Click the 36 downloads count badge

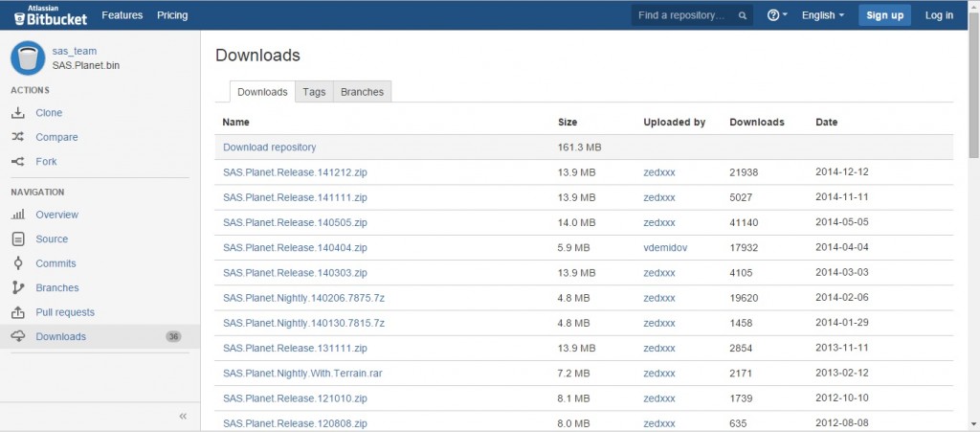point(174,336)
